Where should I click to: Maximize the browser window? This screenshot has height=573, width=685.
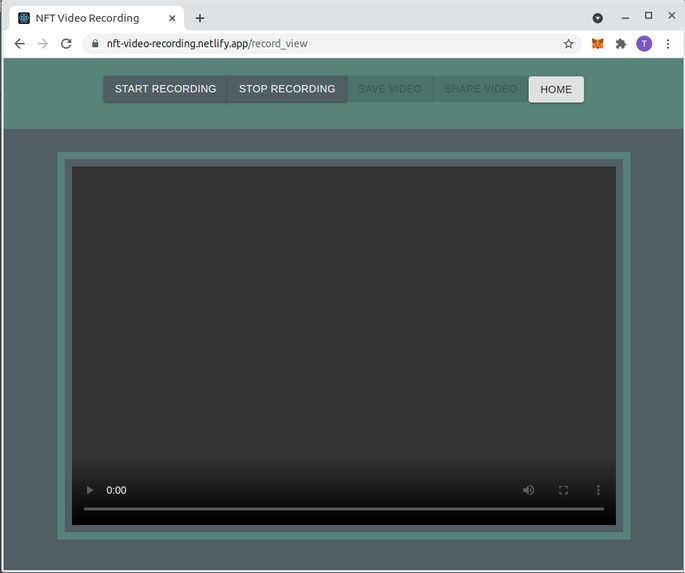pos(648,16)
